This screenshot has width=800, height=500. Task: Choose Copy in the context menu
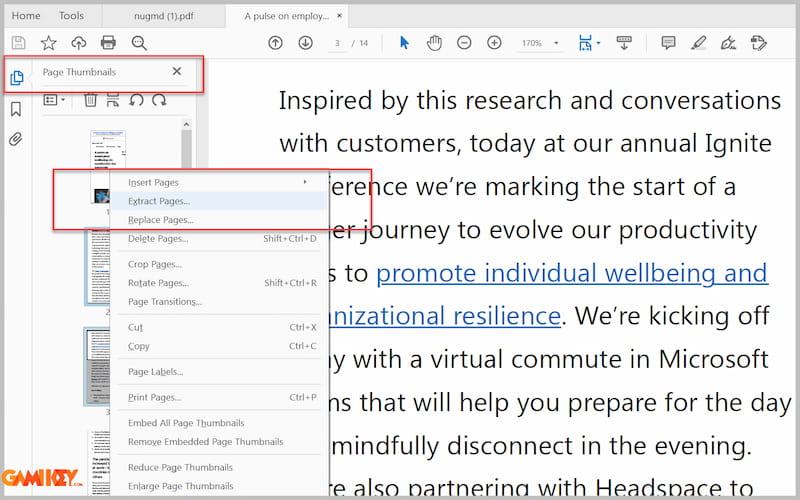[219, 346]
